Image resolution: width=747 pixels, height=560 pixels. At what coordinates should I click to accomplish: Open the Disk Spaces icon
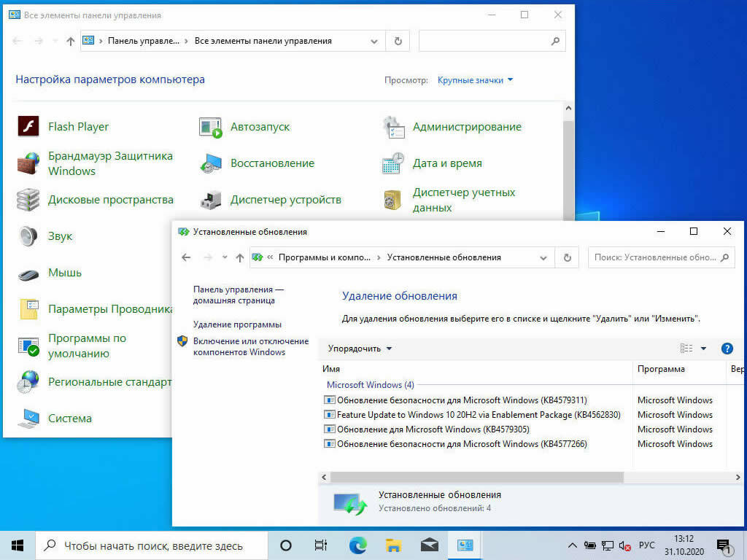pos(28,200)
